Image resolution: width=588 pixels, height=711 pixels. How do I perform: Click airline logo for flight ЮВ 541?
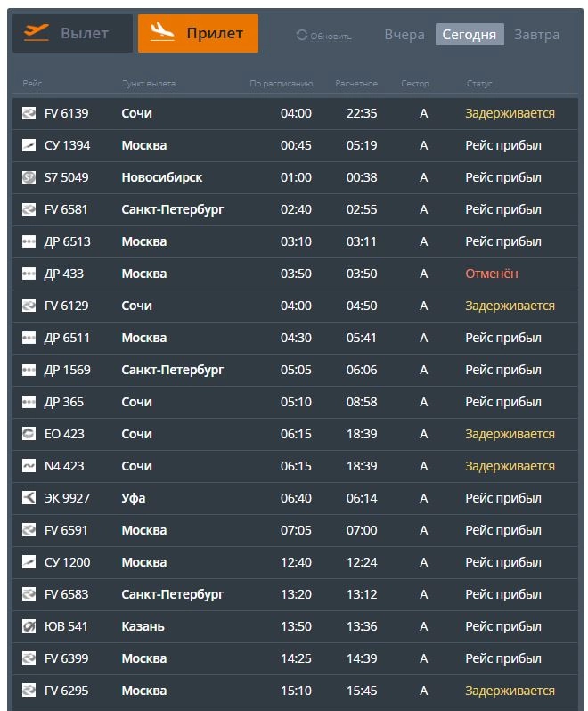(29, 626)
